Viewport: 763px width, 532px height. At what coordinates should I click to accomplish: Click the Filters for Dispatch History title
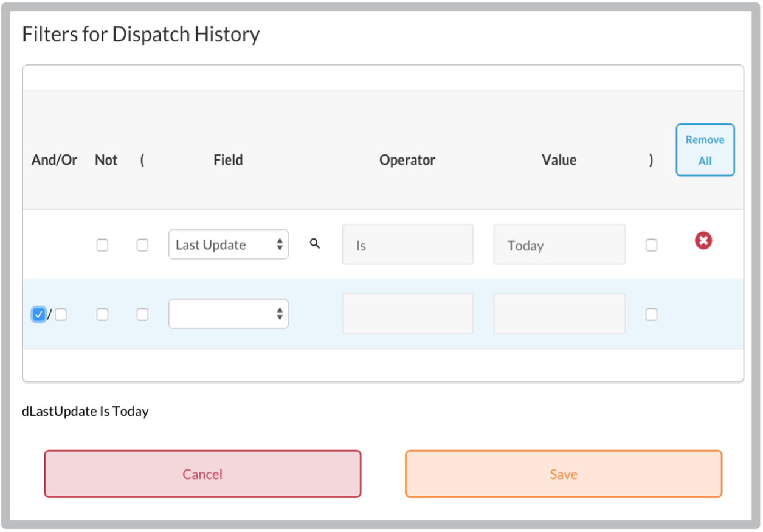141,34
